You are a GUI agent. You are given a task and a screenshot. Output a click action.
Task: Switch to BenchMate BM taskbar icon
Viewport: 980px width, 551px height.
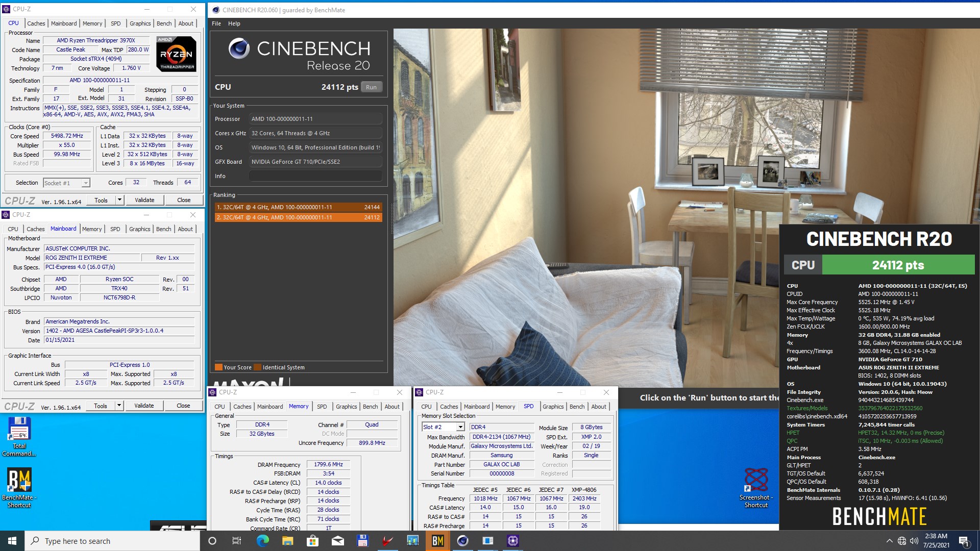[437, 541]
